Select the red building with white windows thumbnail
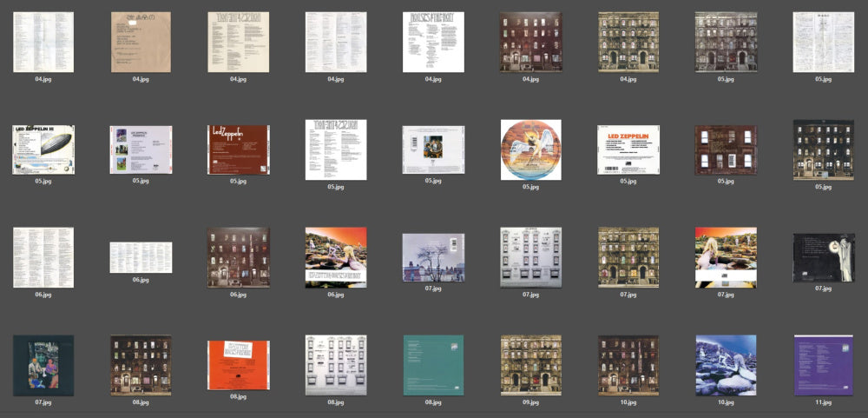The image size is (868, 418). click(726, 149)
